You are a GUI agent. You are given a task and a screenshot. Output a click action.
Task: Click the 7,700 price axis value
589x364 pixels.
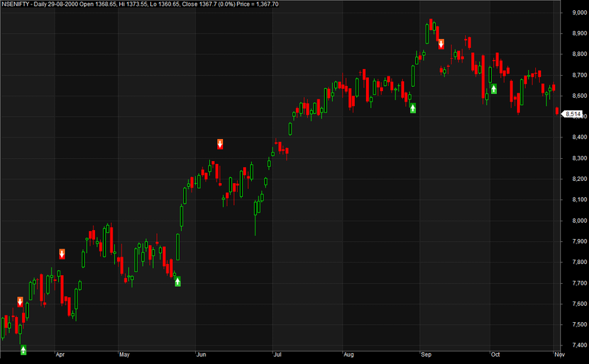point(579,283)
